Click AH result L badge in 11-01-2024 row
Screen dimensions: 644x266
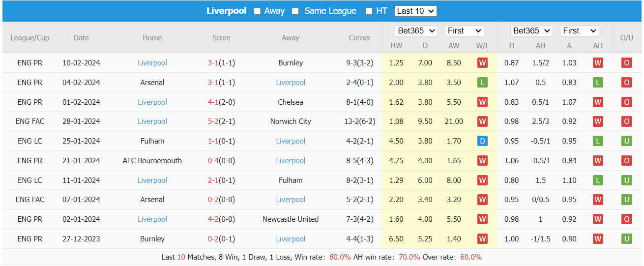598,180
